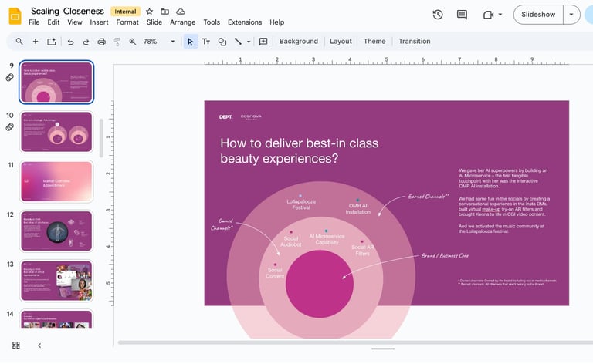Click the 'Lollapalooza Festival' label
This screenshot has height=364, width=593.
point(301,204)
